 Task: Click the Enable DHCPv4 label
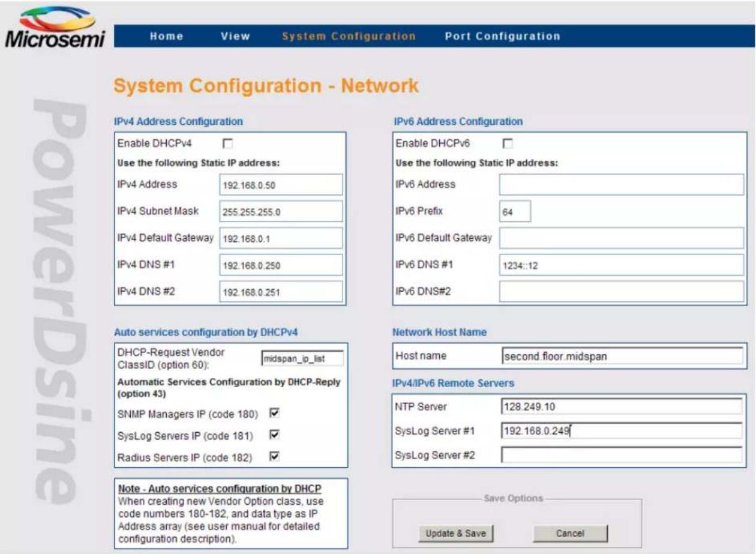(x=154, y=143)
